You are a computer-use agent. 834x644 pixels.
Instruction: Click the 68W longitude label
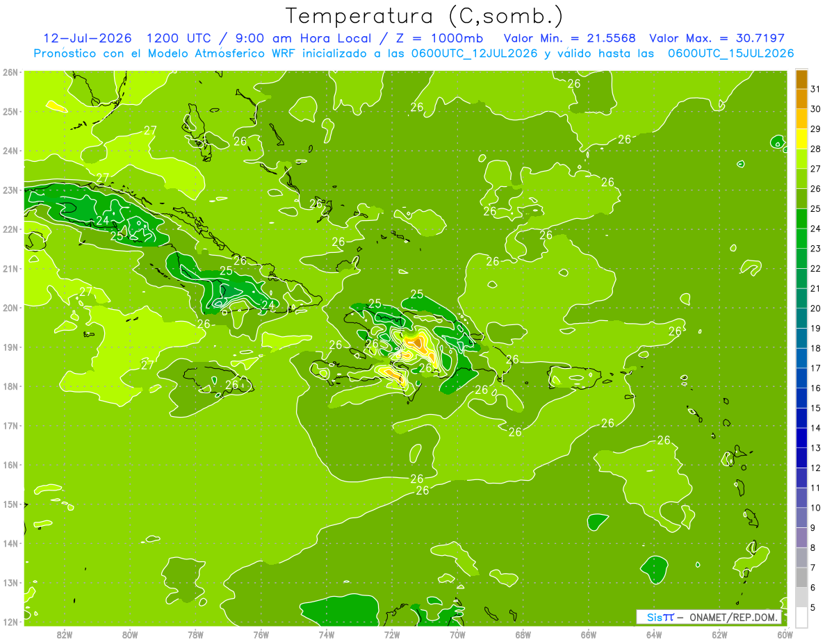523,634
